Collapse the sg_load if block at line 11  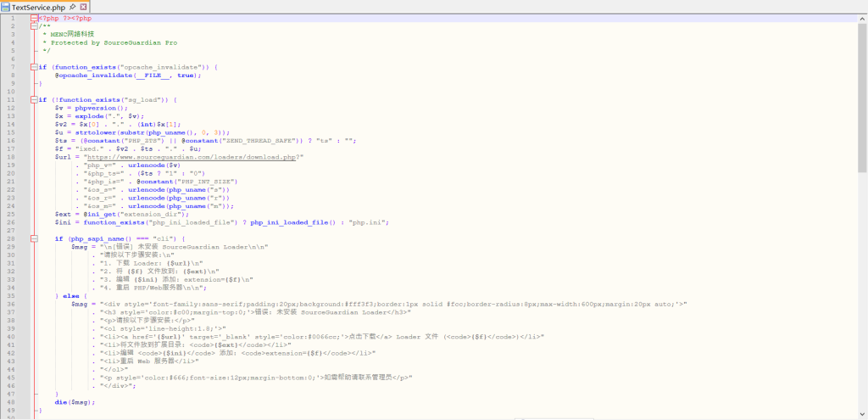[34, 100]
